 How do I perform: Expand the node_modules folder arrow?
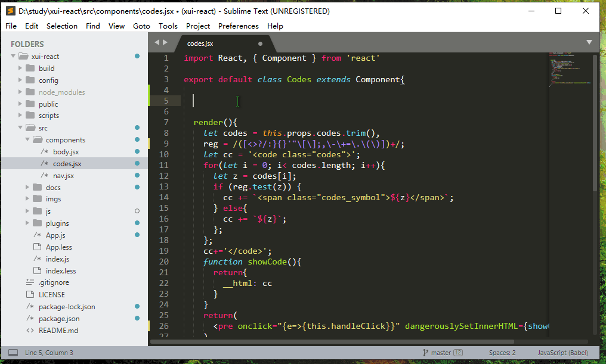20,92
